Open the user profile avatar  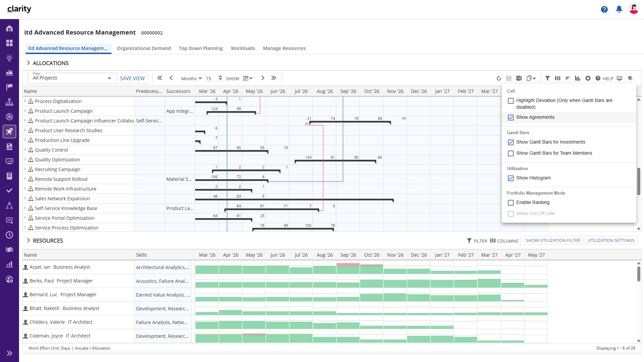[x=634, y=9]
